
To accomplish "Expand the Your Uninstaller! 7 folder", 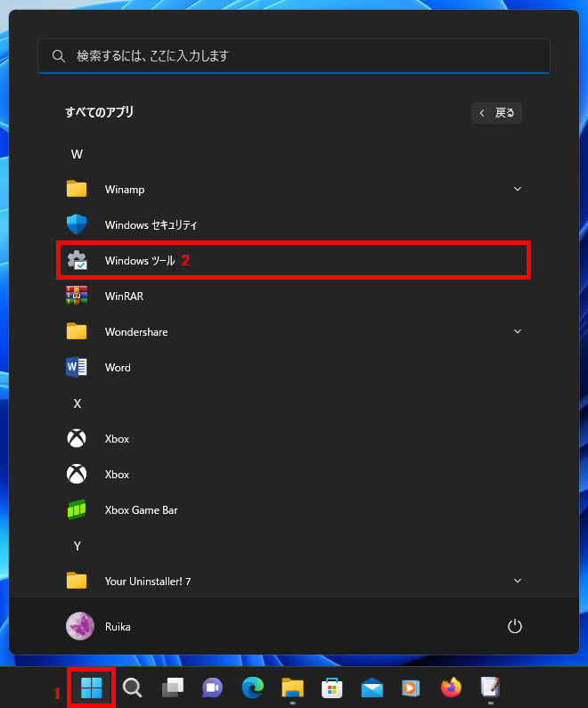I will [518, 582].
